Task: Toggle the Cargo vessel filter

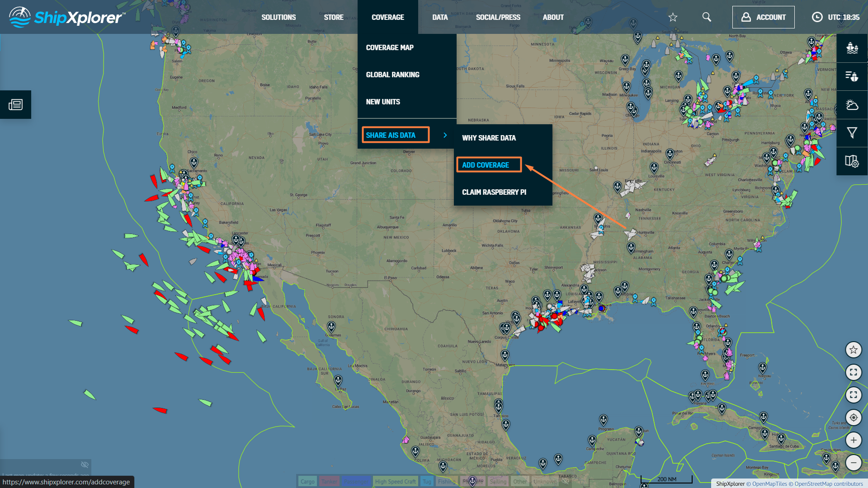Action: click(307, 481)
